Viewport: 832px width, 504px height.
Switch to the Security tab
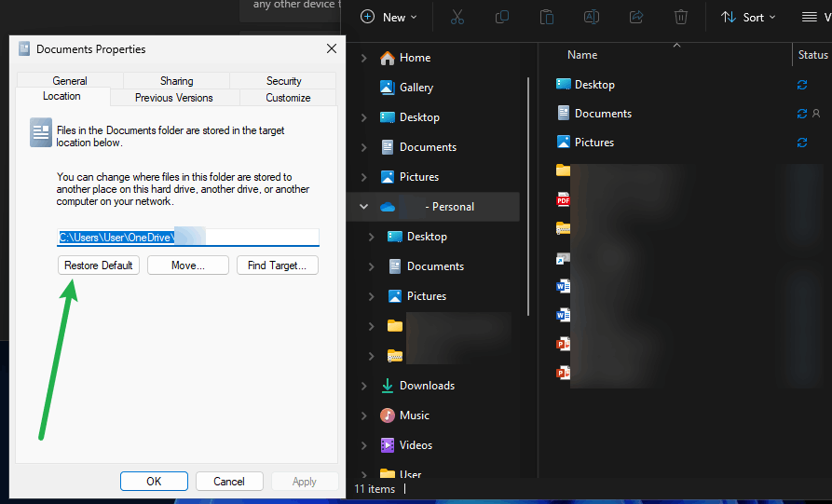tap(283, 81)
